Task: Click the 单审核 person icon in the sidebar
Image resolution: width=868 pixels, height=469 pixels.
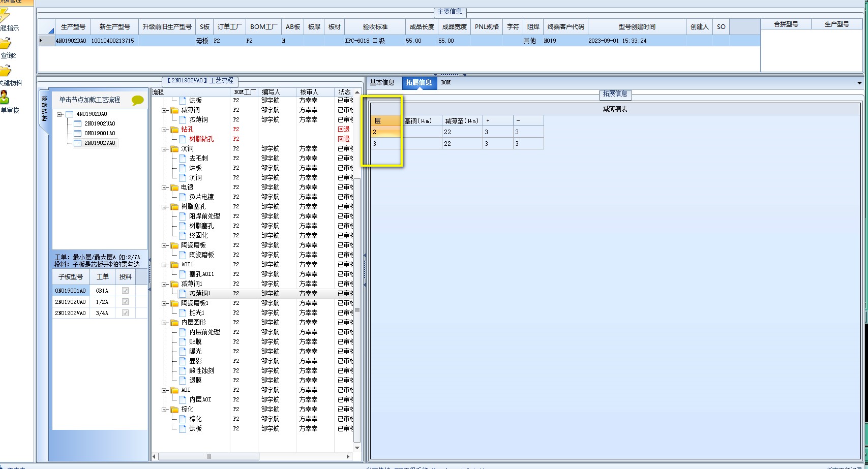Action: pos(5,98)
